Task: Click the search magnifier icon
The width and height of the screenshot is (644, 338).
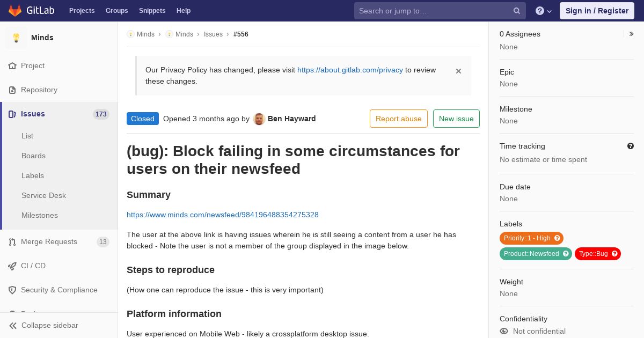Action: [517, 11]
